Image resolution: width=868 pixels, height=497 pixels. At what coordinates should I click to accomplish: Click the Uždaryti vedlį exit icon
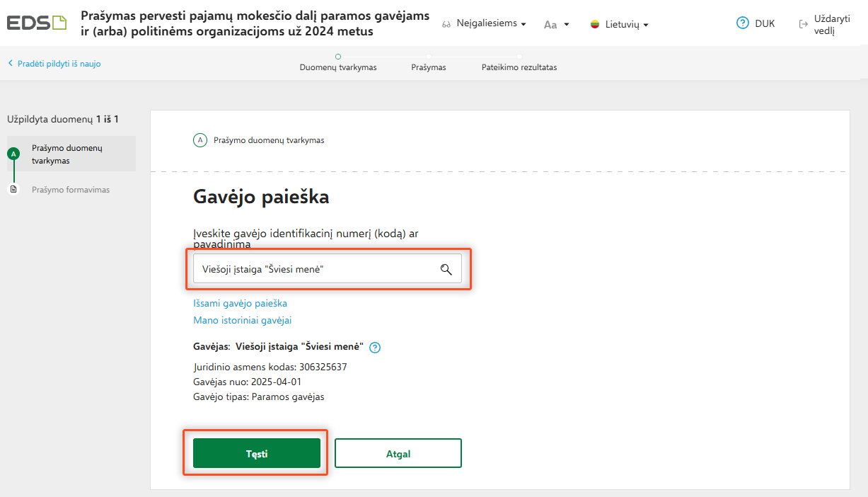click(803, 24)
